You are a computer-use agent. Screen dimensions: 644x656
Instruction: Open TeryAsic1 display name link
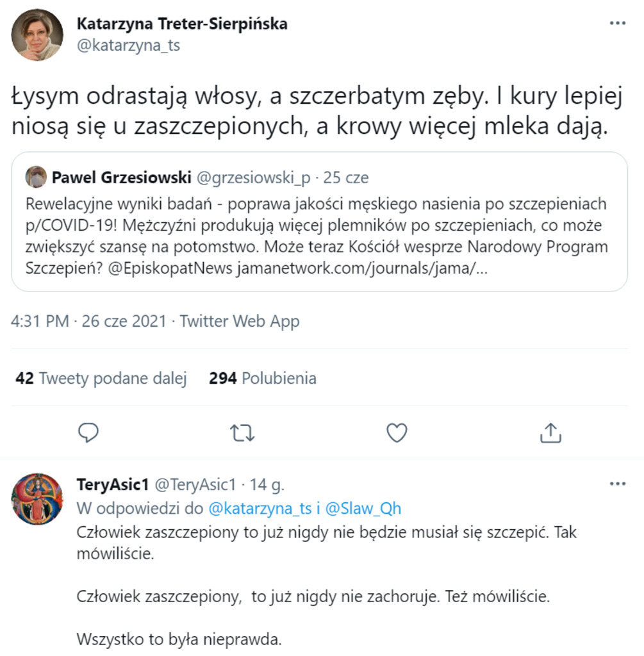coord(112,484)
